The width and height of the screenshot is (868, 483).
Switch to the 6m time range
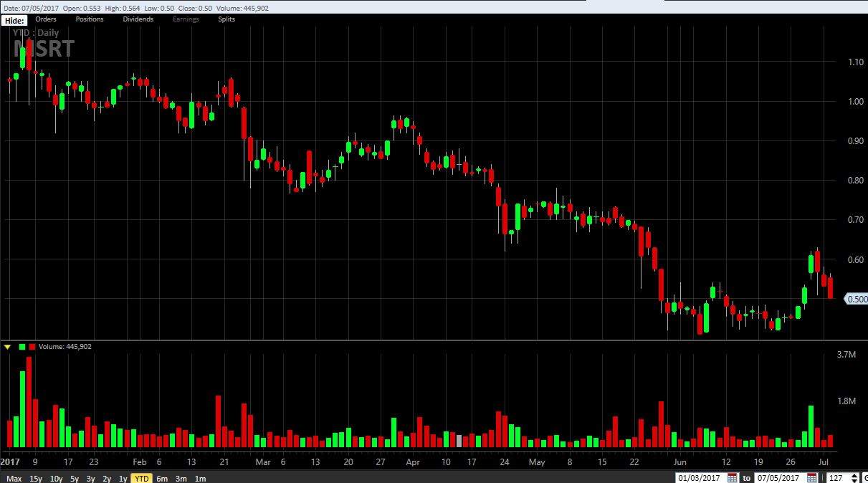(x=162, y=478)
